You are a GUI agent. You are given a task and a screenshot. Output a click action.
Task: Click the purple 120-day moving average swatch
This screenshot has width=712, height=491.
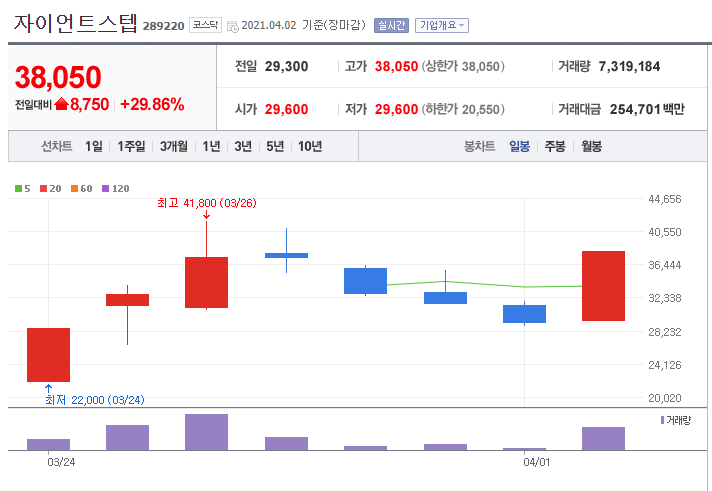coord(105,188)
